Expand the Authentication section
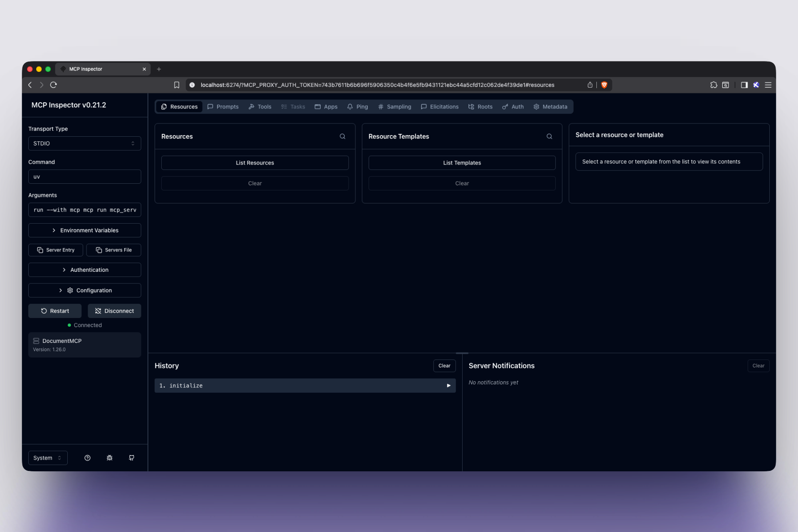This screenshot has width=798, height=532. (x=85, y=270)
